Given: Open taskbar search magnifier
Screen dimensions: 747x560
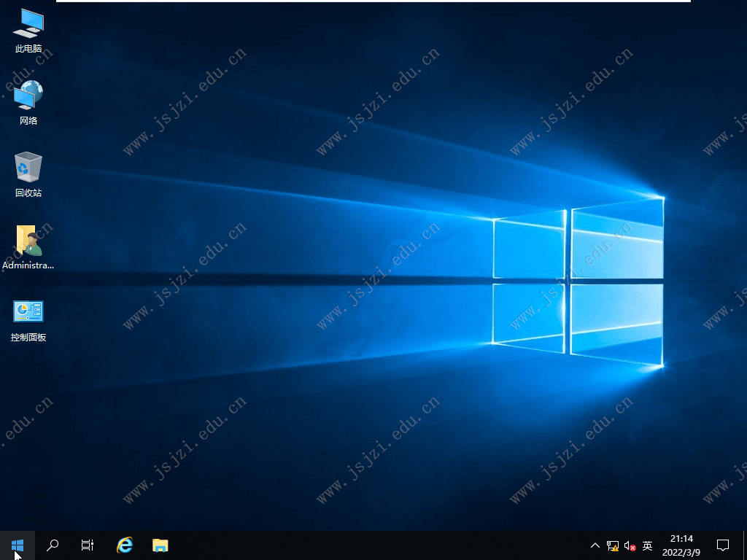Looking at the screenshot, I should [53, 545].
